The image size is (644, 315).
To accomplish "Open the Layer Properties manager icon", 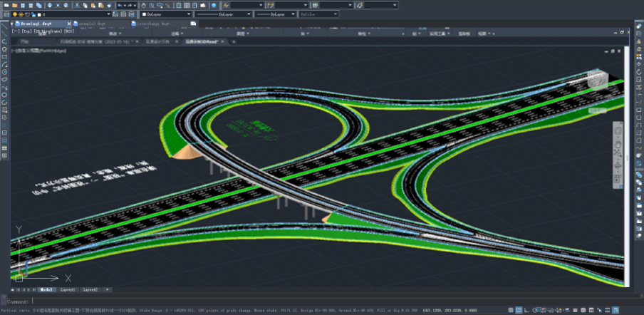I will click(6, 14).
